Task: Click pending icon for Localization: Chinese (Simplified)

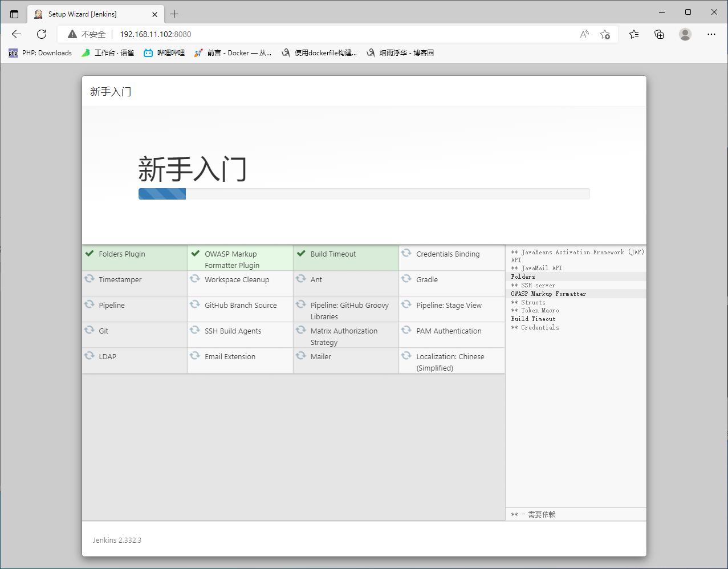Action: 406,356
